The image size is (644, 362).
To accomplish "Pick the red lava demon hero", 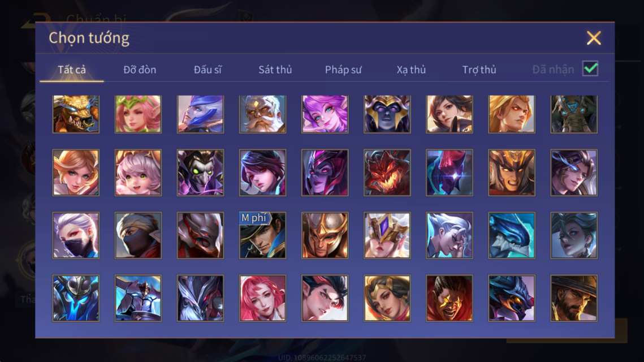I will coord(387,173).
